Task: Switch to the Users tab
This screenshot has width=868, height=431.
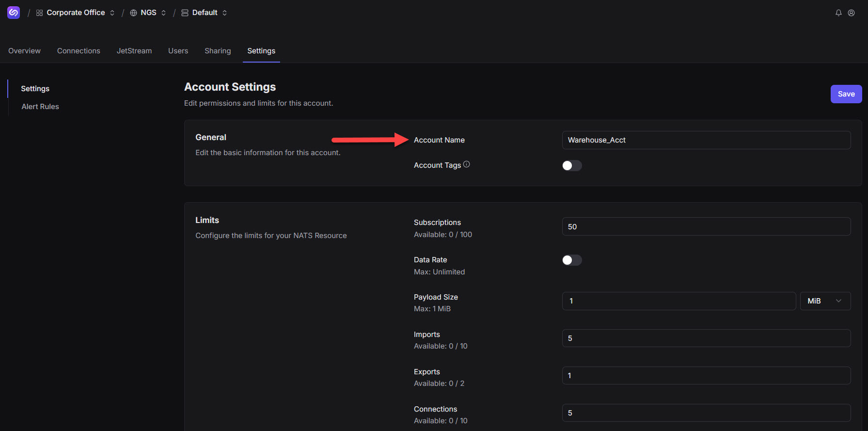Action: pos(178,51)
